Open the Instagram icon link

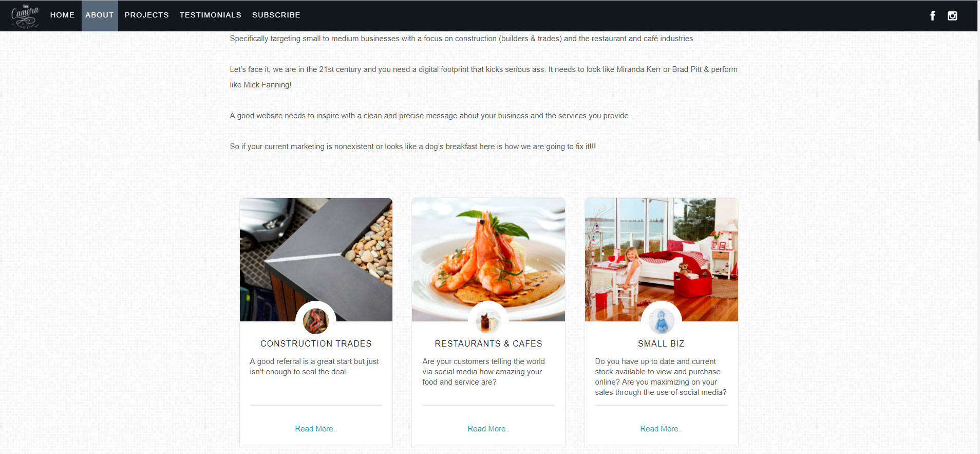coord(952,15)
